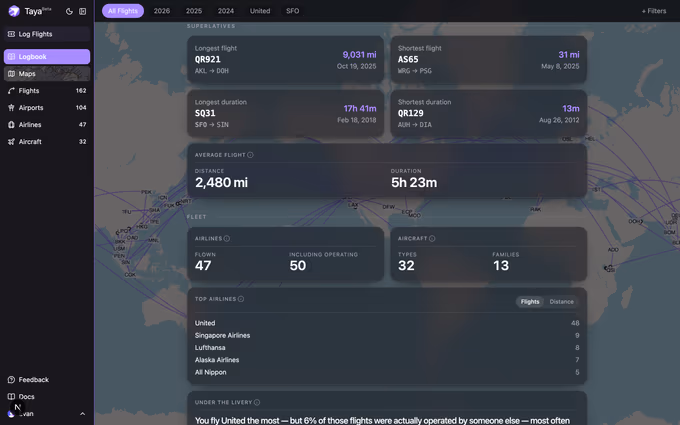Open the Shortest flight AS65 card
This screenshot has width=680, height=425.
coord(489,59)
